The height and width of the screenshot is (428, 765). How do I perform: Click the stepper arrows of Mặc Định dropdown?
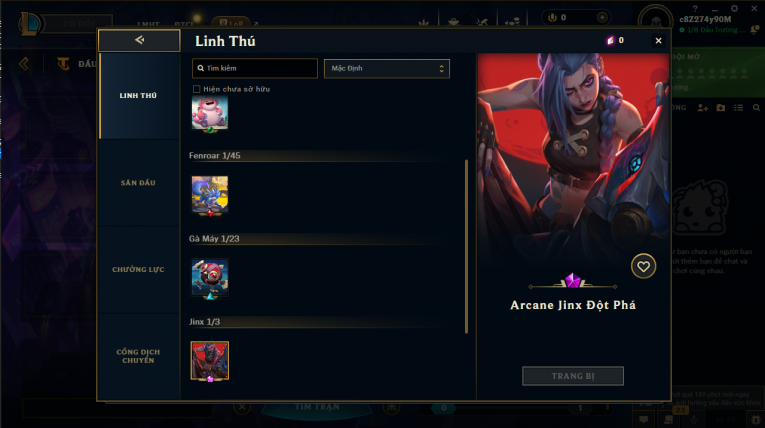[441, 68]
